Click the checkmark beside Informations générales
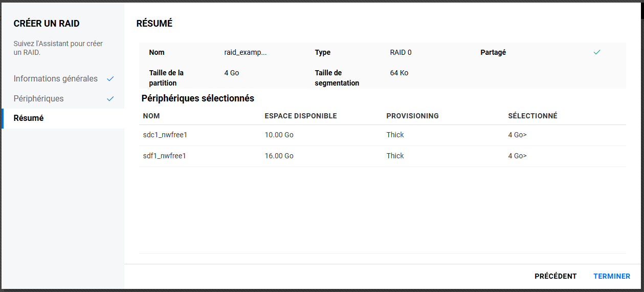644x292 pixels. pyautogui.click(x=110, y=79)
